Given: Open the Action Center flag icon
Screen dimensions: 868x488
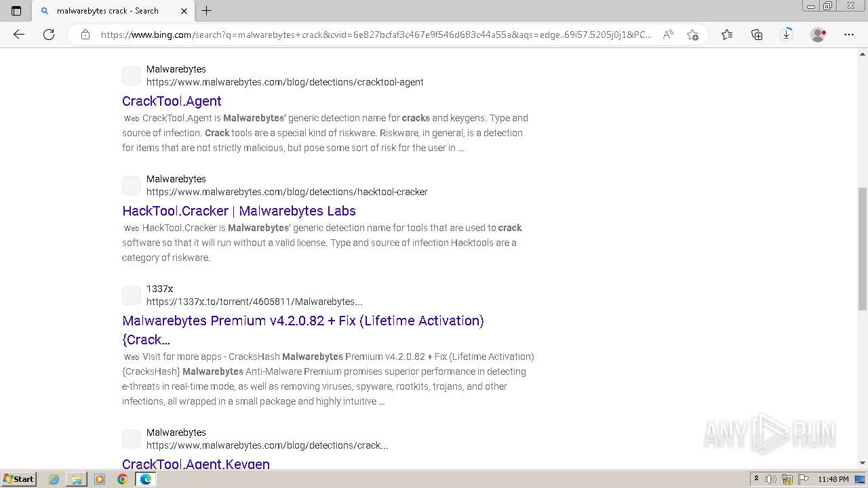Looking at the screenshot, I should pyautogui.click(x=803, y=479).
